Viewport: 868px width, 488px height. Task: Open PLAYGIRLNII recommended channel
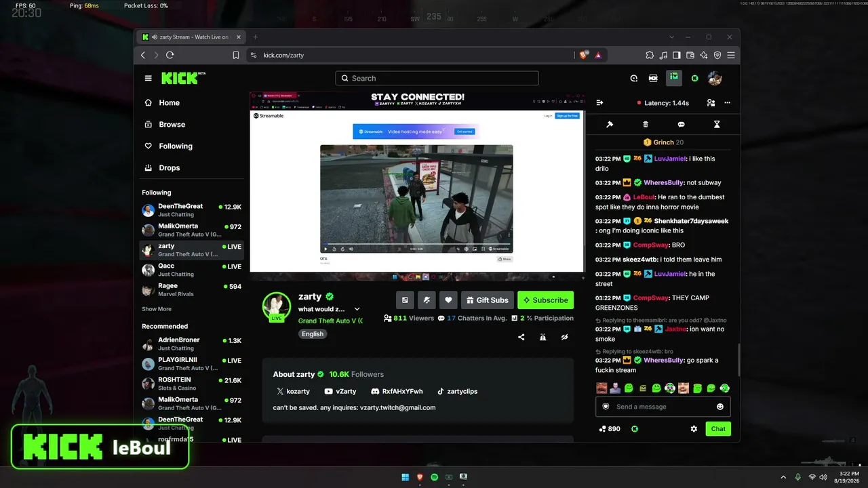[x=191, y=363]
